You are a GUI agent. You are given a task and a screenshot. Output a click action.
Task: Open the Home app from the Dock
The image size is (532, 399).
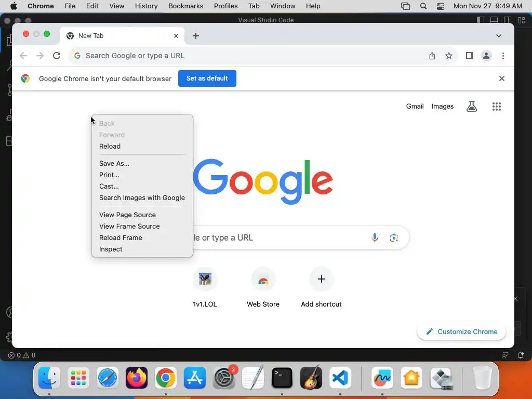click(411, 378)
